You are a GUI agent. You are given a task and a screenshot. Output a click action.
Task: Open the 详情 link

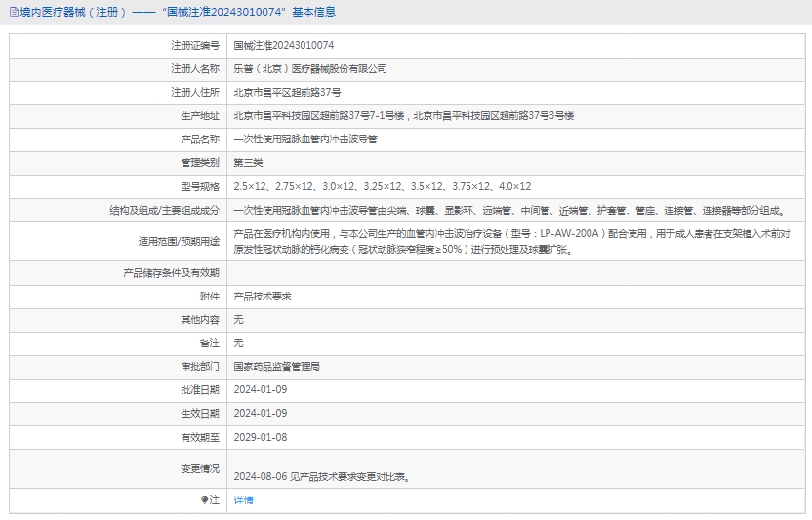click(244, 500)
